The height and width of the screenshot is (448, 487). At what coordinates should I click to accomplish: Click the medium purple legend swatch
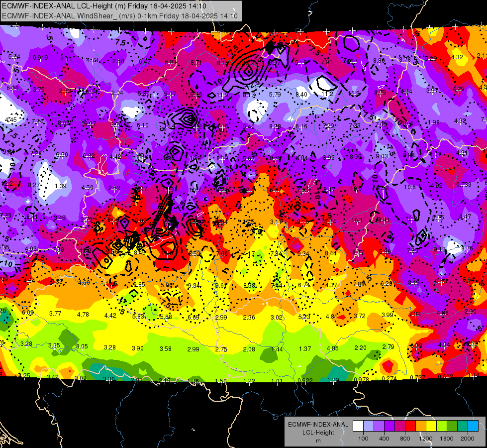[x=379, y=426]
